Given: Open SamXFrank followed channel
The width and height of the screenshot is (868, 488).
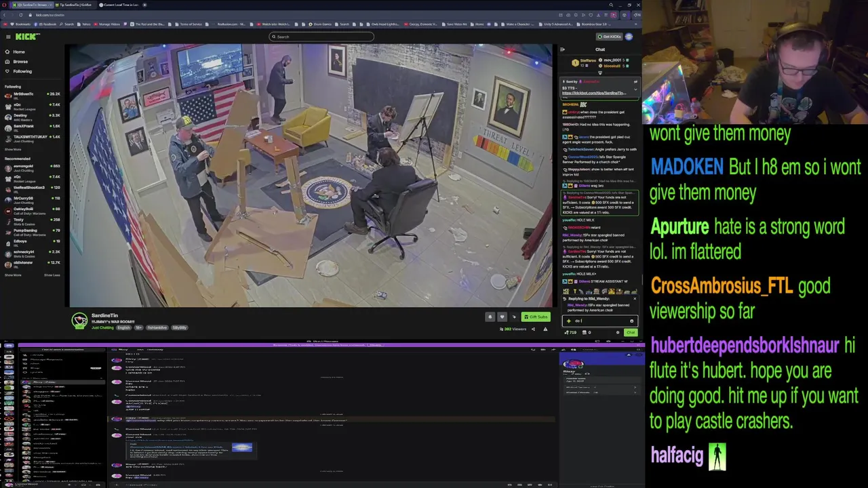Looking at the screenshot, I should tap(32, 127).
